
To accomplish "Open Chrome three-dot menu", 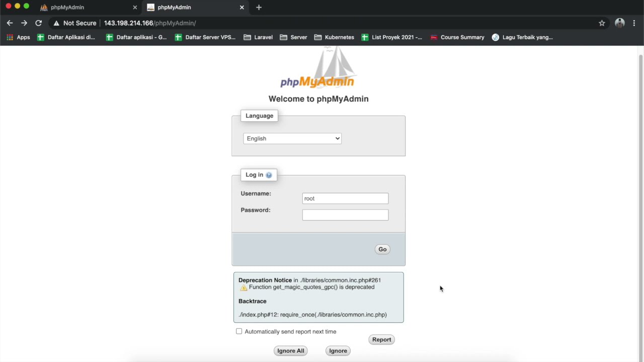I will 634,23.
